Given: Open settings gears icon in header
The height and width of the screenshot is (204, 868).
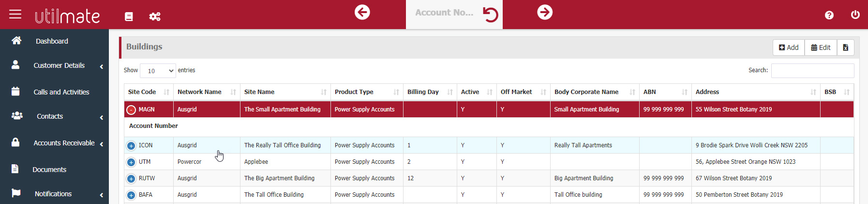Looking at the screenshot, I should pos(155,16).
